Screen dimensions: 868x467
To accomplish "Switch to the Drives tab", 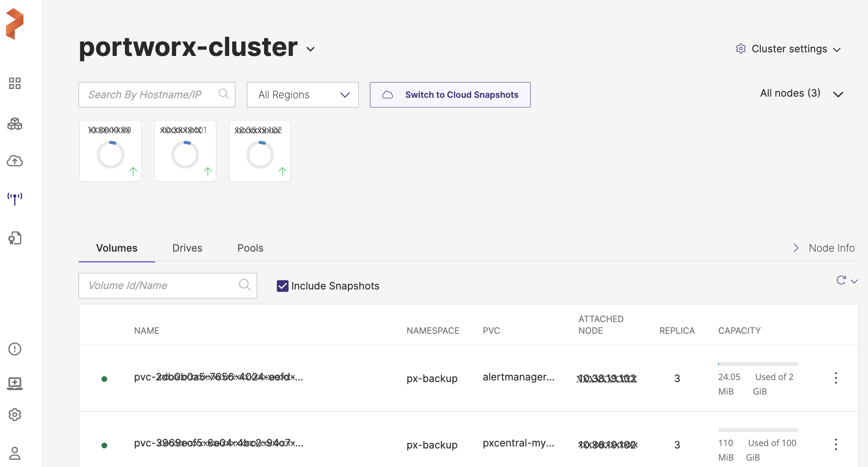I will tap(187, 248).
